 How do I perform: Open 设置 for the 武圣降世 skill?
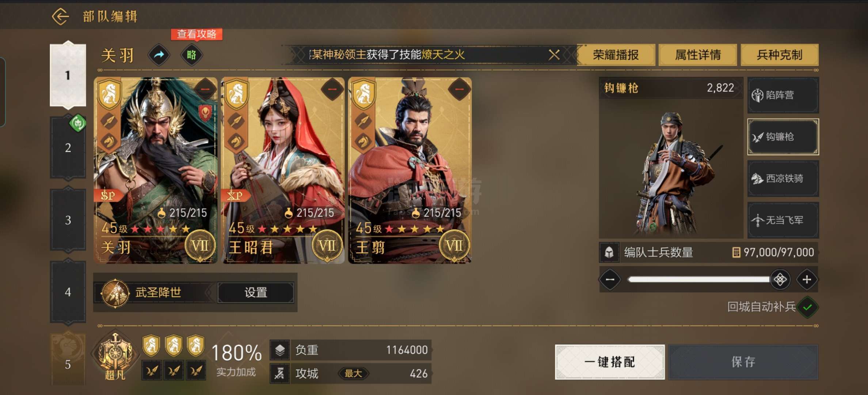[x=256, y=293]
